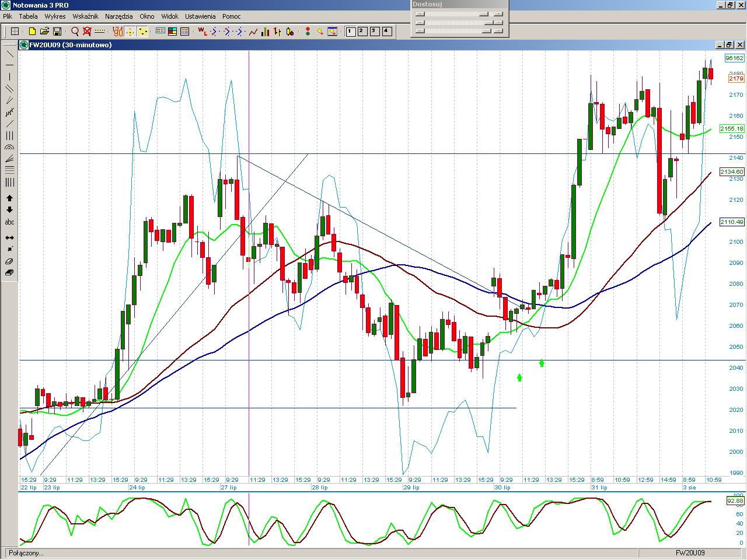747x560 pixels.
Task: Restore the FW20U09 chart child window
Action: 729,45
